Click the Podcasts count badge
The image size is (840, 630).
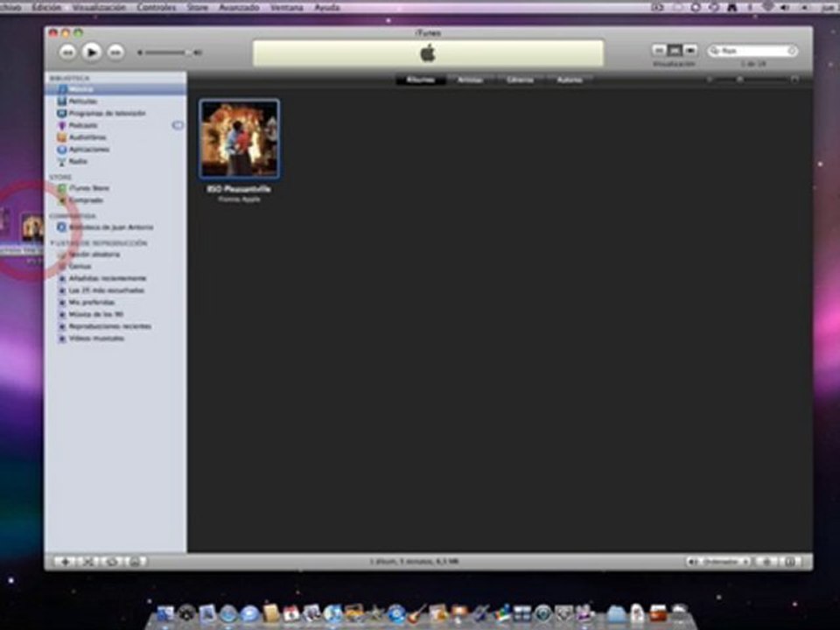pos(178,125)
